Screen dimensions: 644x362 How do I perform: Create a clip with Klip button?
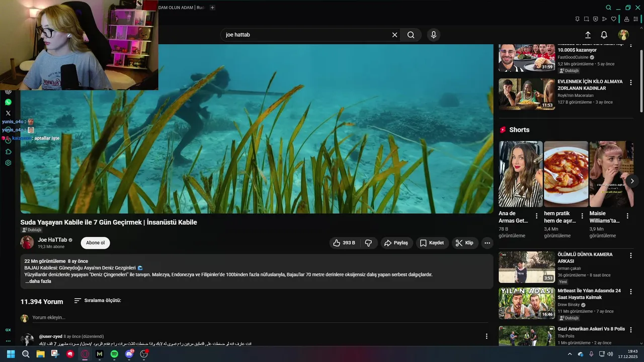point(465,243)
